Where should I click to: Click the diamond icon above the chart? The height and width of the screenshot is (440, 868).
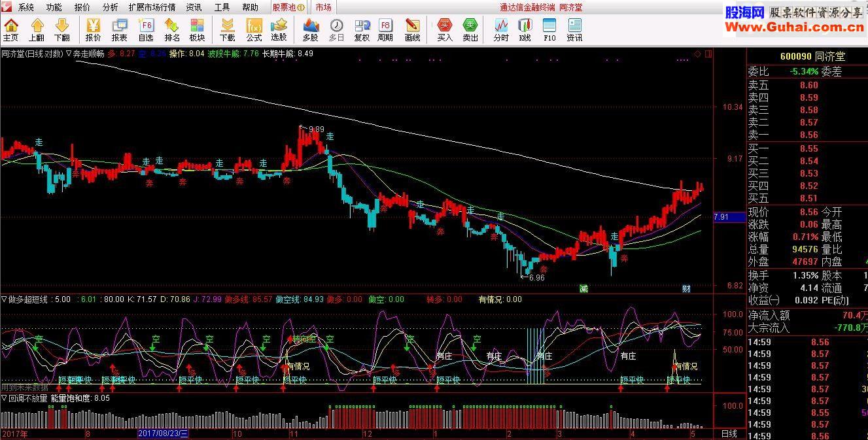697,54
